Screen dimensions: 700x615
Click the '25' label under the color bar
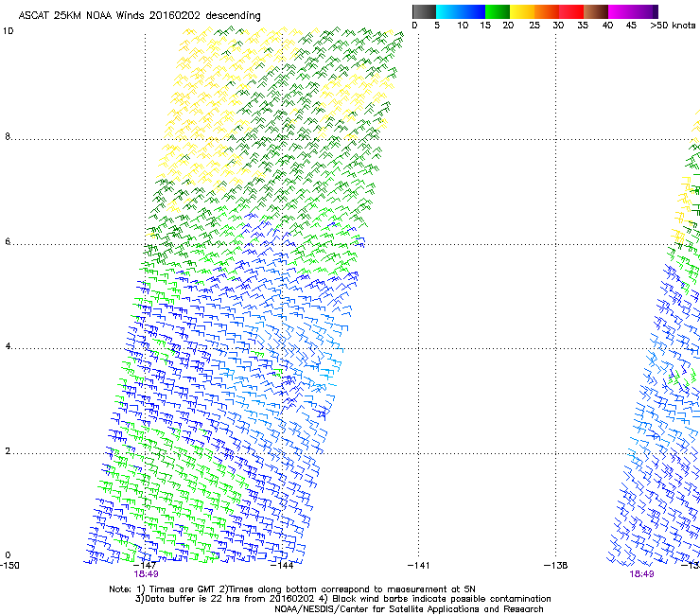point(534,26)
